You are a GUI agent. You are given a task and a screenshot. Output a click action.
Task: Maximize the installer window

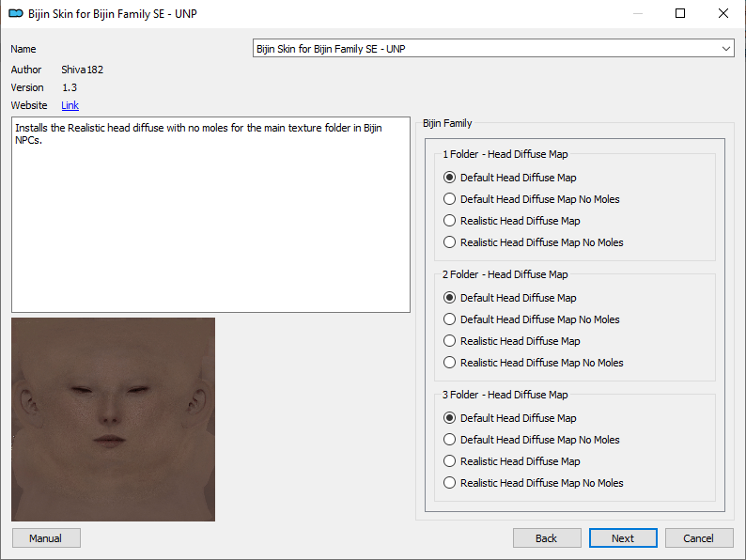(680, 13)
